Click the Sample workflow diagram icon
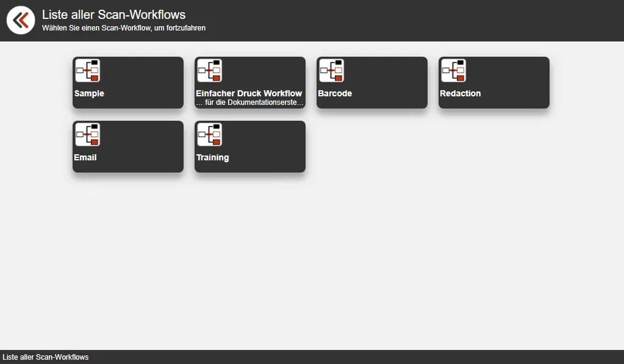624x364 pixels. coord(87,71)
